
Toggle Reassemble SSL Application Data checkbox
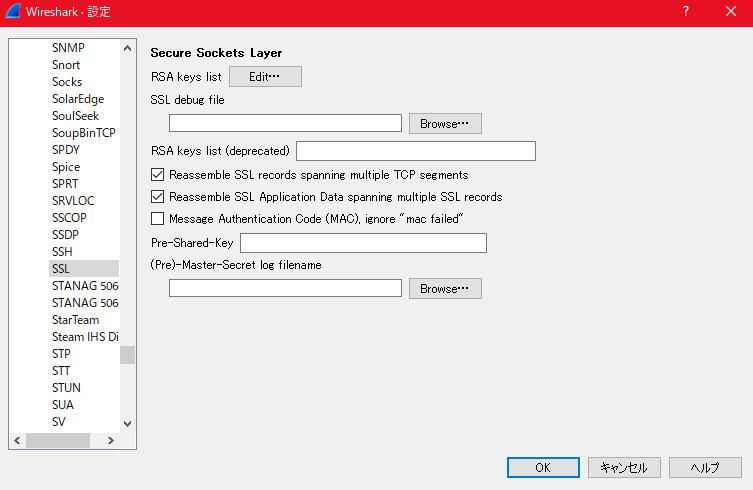pyautogui.click(x=158, y=197)
